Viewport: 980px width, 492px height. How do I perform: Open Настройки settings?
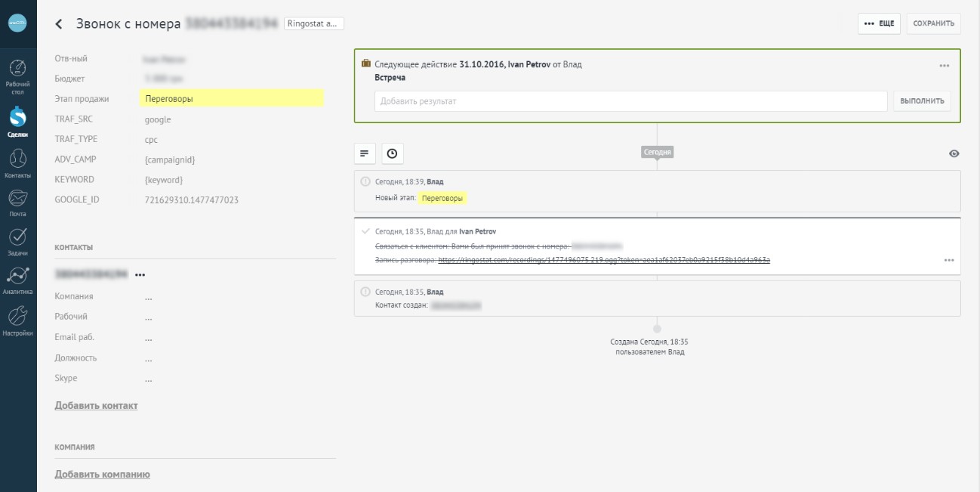[x=18, y=320]
